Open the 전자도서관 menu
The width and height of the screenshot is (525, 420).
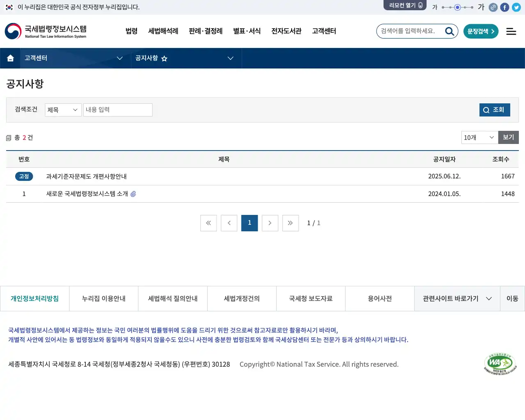pos(286,31)
